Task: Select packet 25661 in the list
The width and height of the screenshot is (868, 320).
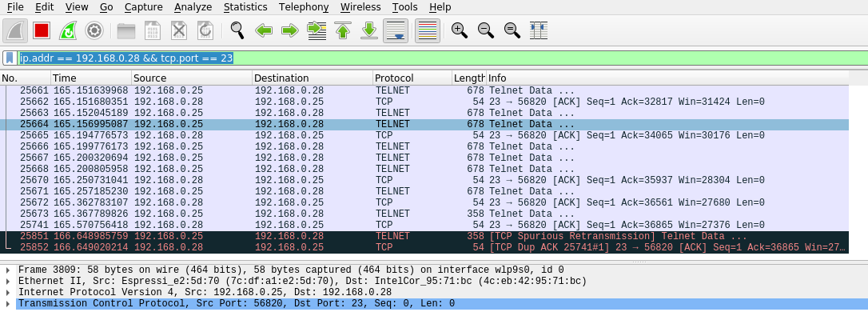Action: (424, 90)
